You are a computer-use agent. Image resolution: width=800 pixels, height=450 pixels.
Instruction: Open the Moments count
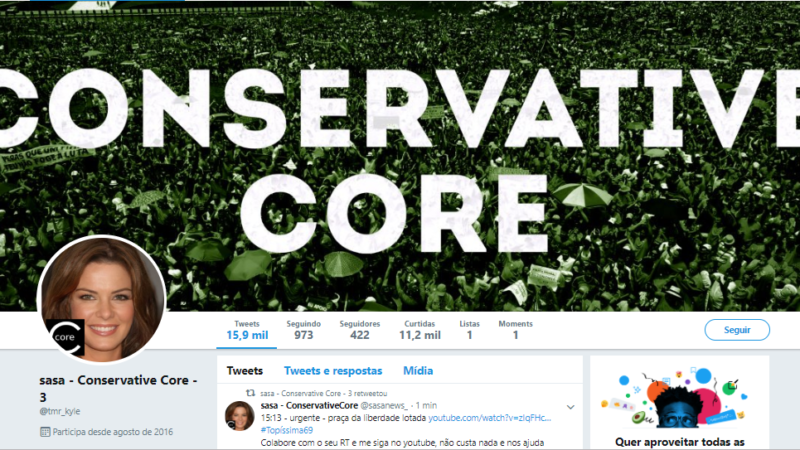[x=515, y=331]
